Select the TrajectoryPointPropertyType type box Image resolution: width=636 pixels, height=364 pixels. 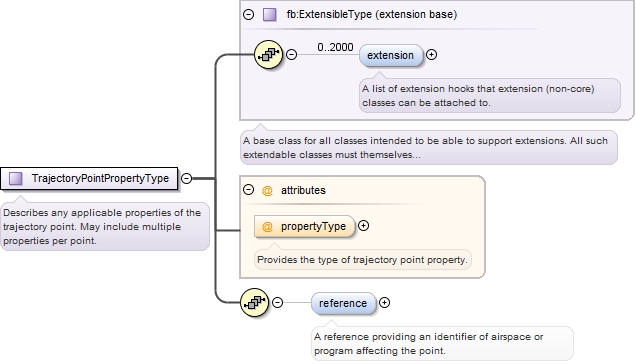click(89, 178)
